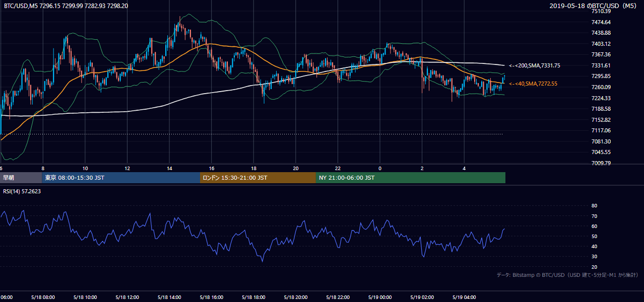Image resolution: width=644 pixels, height=302 pixels.
Task: Click hour tick 2 below price chart
Action: [x=422, y=168]
